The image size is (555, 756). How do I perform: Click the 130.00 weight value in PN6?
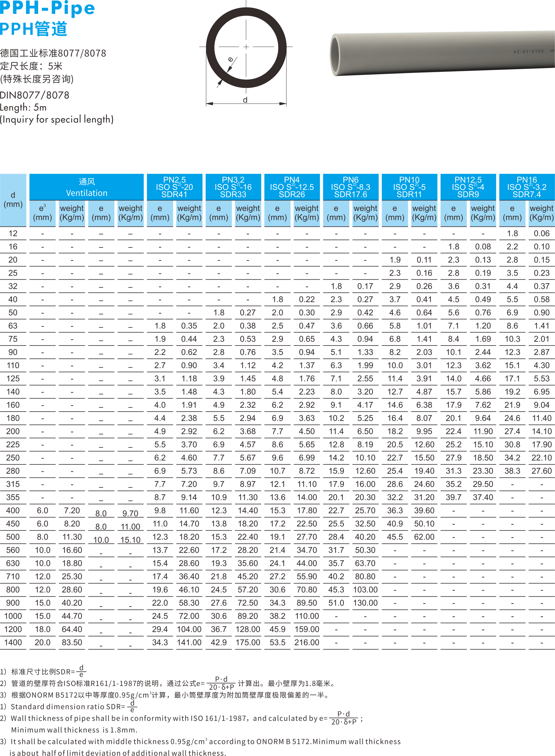(365, 603)
